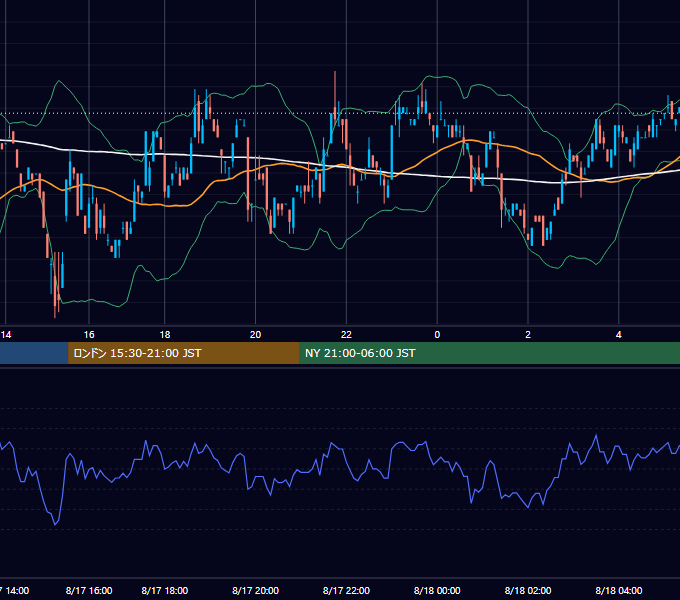Click the 8/17 18:00 time label

coord(165,590)
